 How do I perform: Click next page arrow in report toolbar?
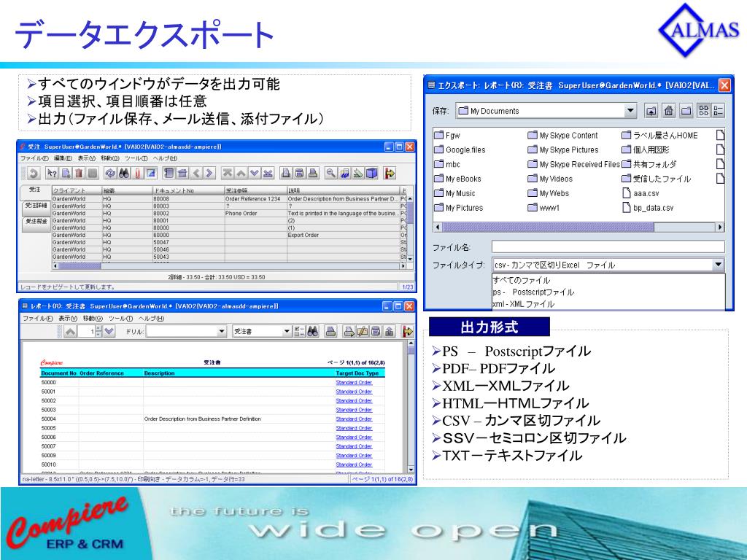pos(109,332)
